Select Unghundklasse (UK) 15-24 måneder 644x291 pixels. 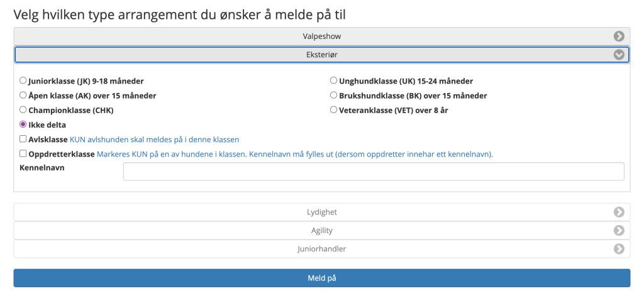coord(333,81)
